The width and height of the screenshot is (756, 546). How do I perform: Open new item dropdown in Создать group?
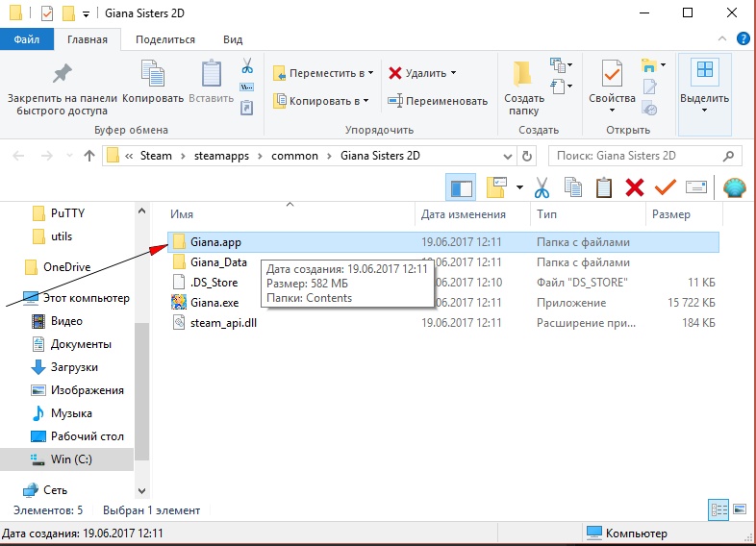(x=561, y=64)
